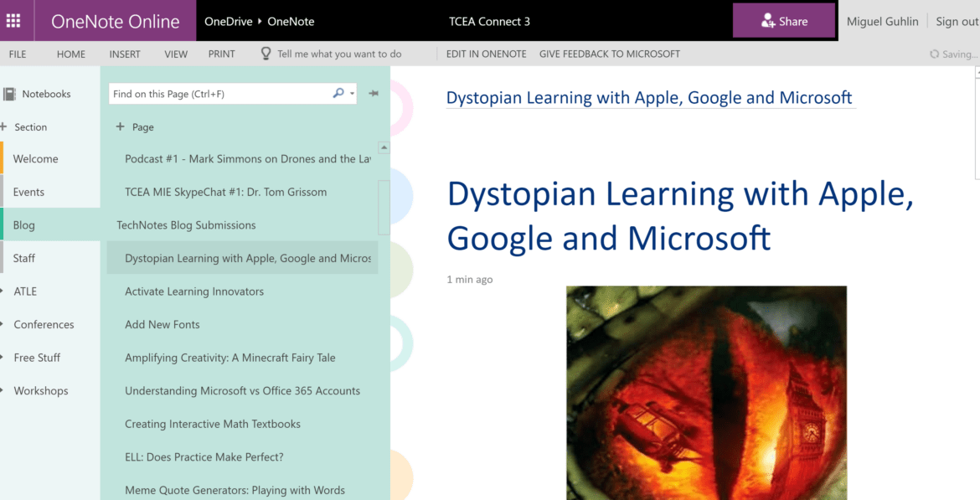980x500 pixels.
Task: Click EDIT IN ONENOTE
Action: (486, 54)
